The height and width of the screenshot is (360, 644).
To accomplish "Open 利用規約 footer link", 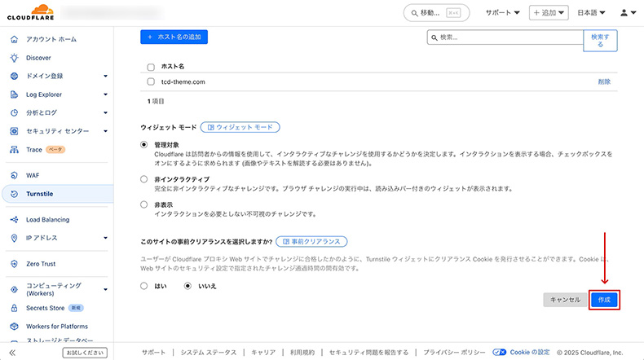I will tap(302, 352).
